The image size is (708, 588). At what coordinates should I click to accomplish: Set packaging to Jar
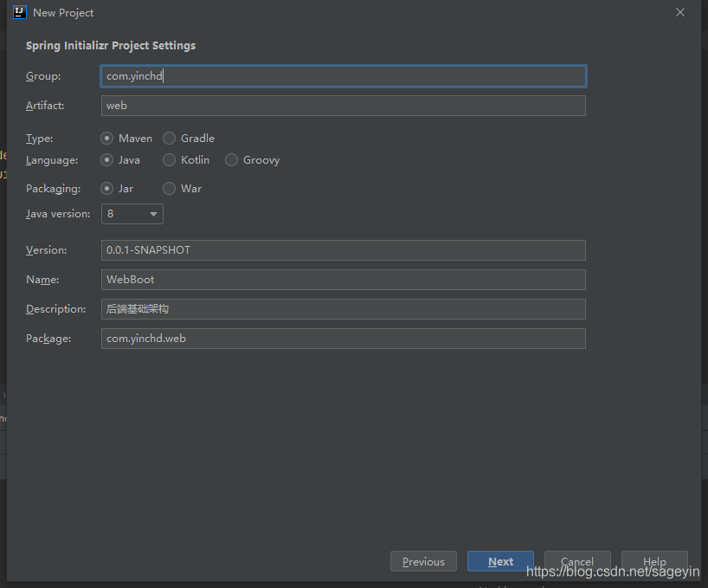(x=107, y=188)
